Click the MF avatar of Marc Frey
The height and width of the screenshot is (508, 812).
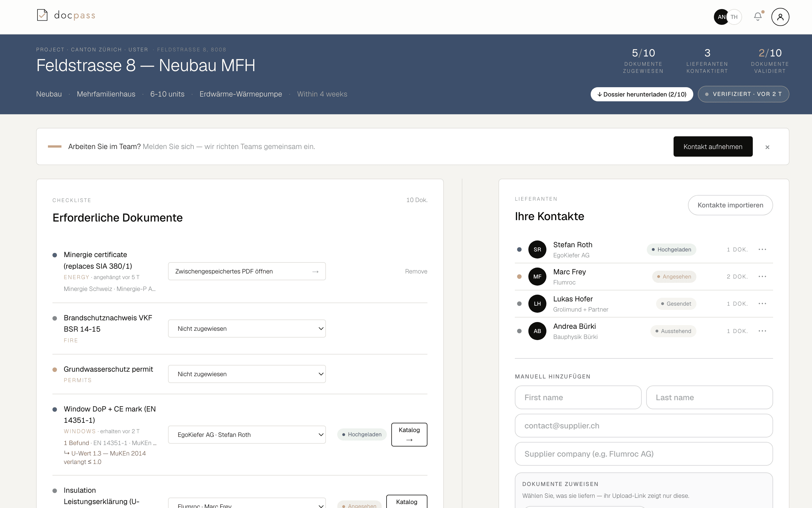click(x=537, y=277)
